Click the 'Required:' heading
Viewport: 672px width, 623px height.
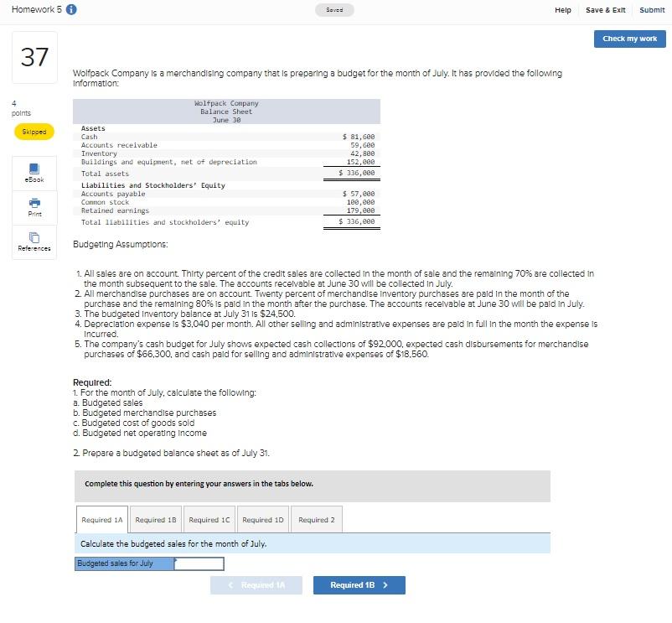(x=92, y=382)
